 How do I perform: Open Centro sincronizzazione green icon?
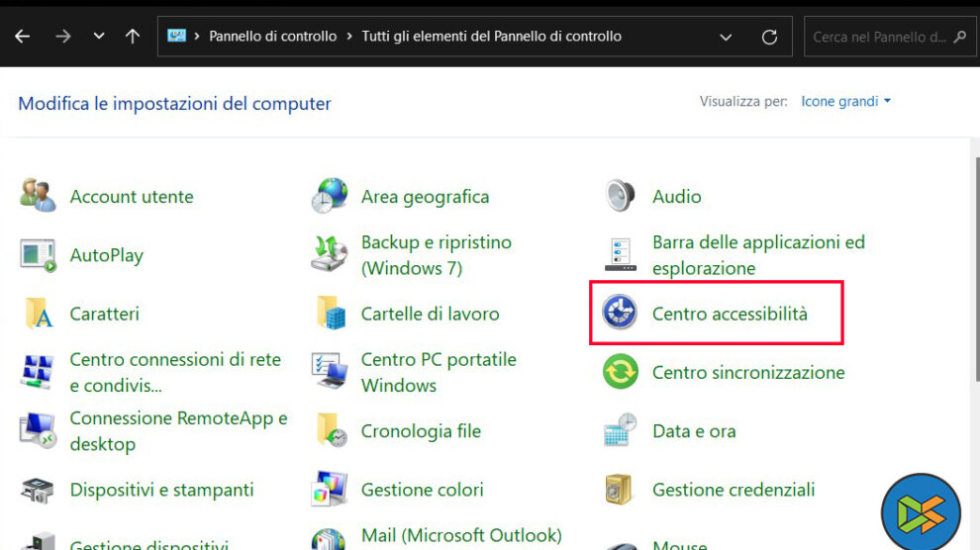pos(620,372)
